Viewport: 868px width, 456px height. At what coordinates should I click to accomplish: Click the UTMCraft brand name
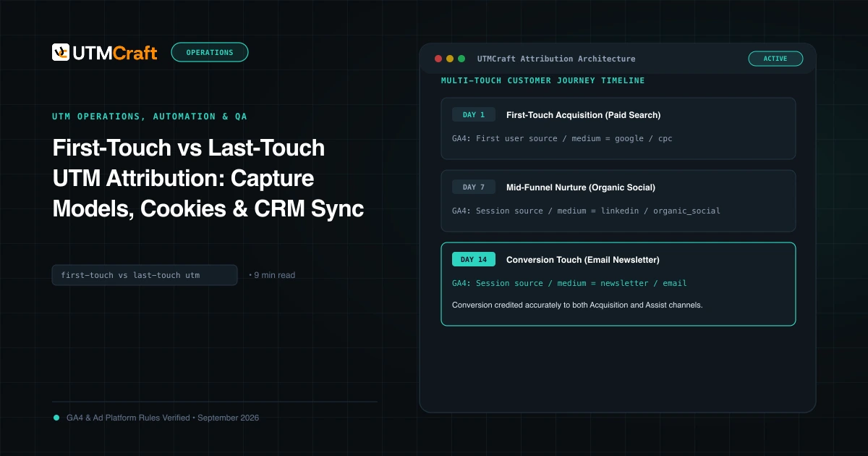[x=115, y=53]
